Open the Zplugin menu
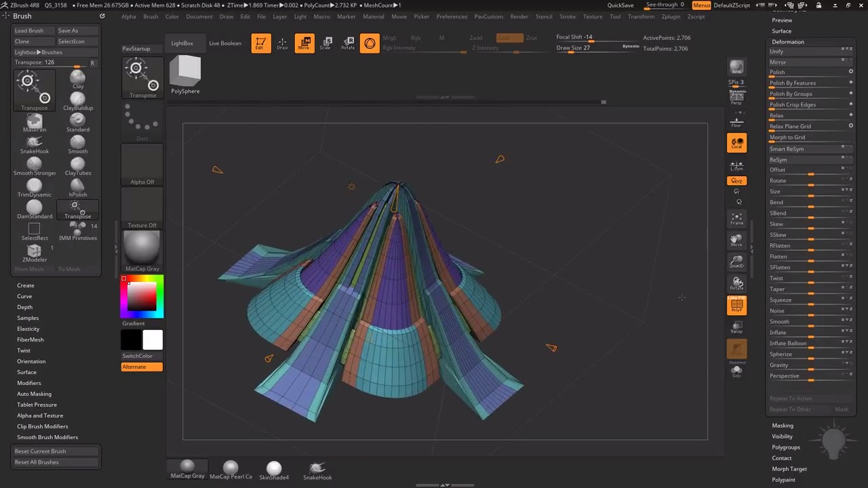 [x=671, y=16]
